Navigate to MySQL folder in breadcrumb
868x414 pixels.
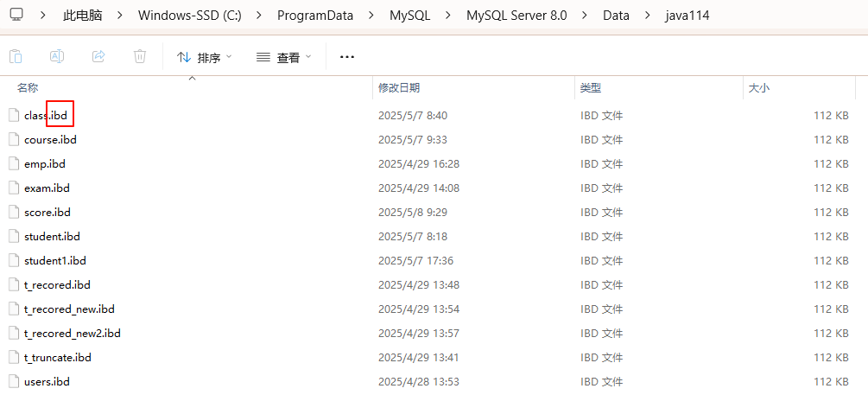[409, 16]
